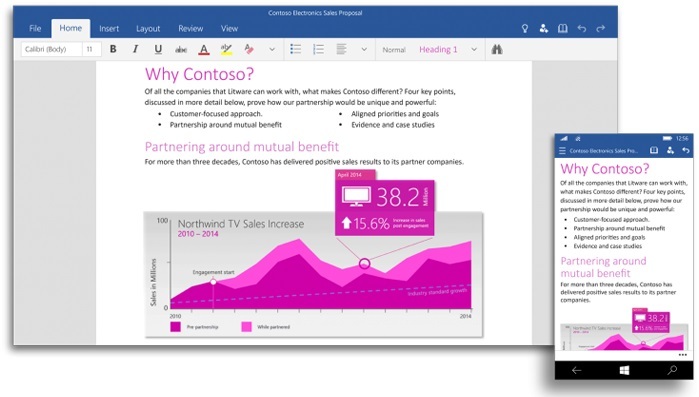
Task: Click the paragraph alignment icon
Action: coord(341,49)
